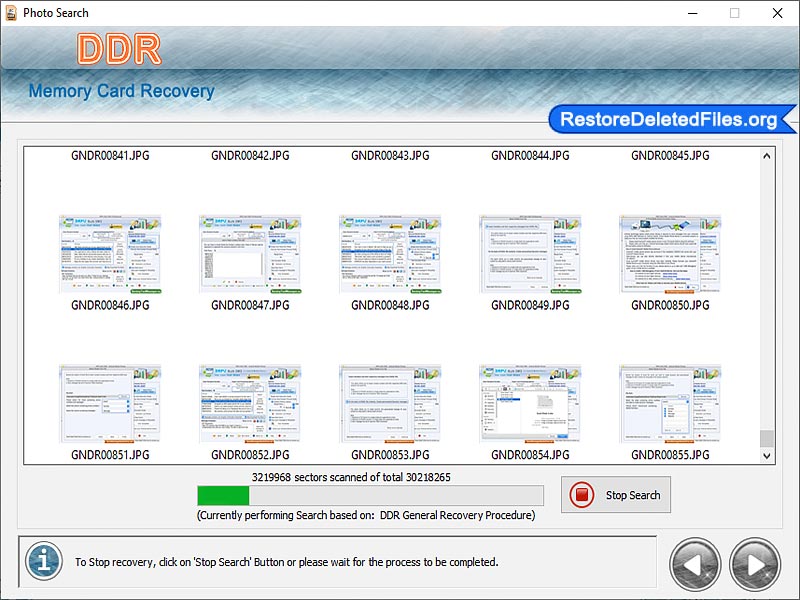Click the Photo Search app icon in title bar
Image resolution: width=800 pixels, height=600 pixels.
click(x=12, y=13)
